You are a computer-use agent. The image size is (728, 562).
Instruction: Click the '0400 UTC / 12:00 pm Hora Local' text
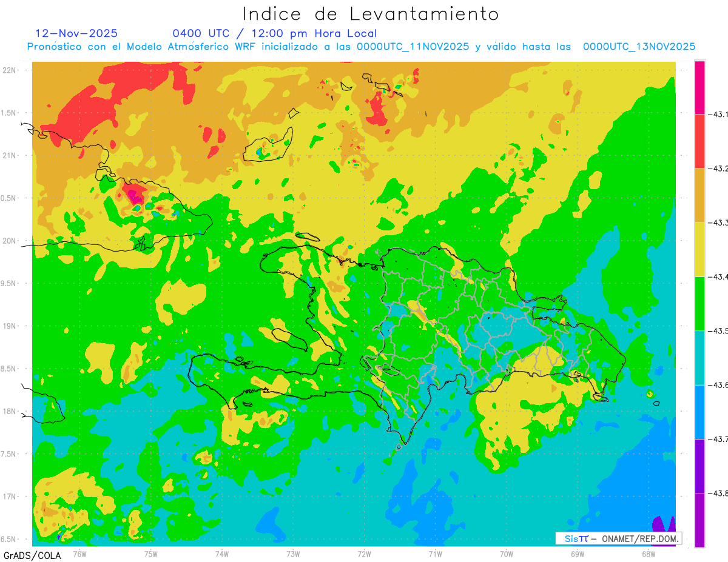275,33
